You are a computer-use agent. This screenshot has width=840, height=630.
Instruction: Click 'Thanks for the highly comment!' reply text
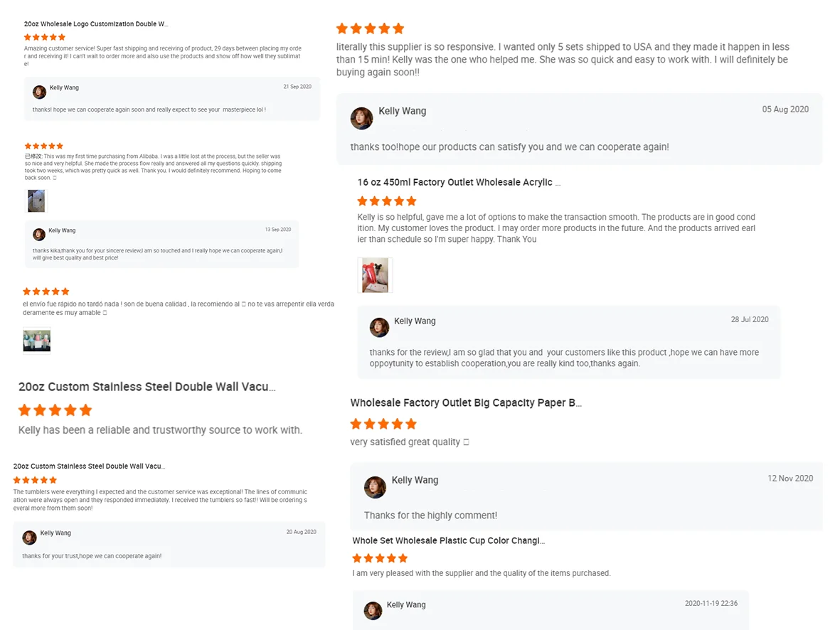click(430, 516)
